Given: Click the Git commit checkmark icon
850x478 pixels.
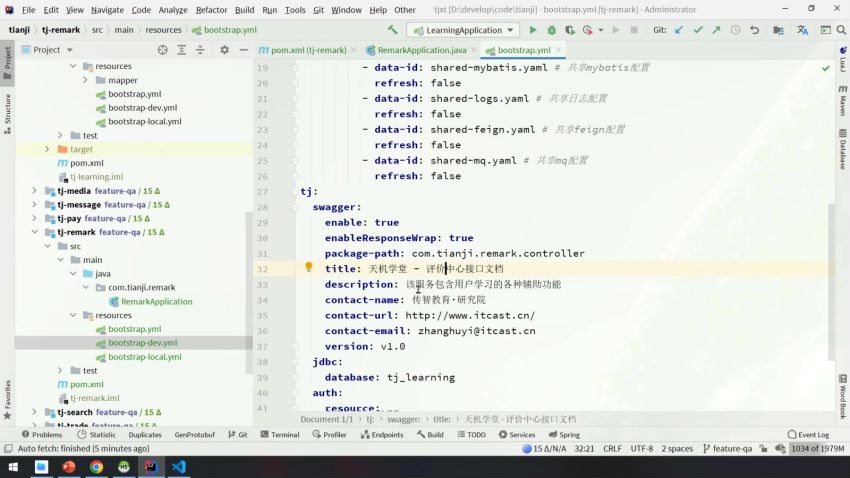Looking at the screenshot, I should tap(698, 30).
